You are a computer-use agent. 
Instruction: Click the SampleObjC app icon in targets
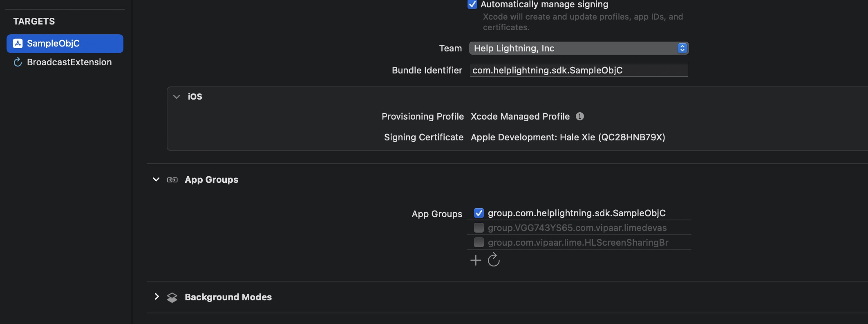pyautogui.click(x=18, y=44)
